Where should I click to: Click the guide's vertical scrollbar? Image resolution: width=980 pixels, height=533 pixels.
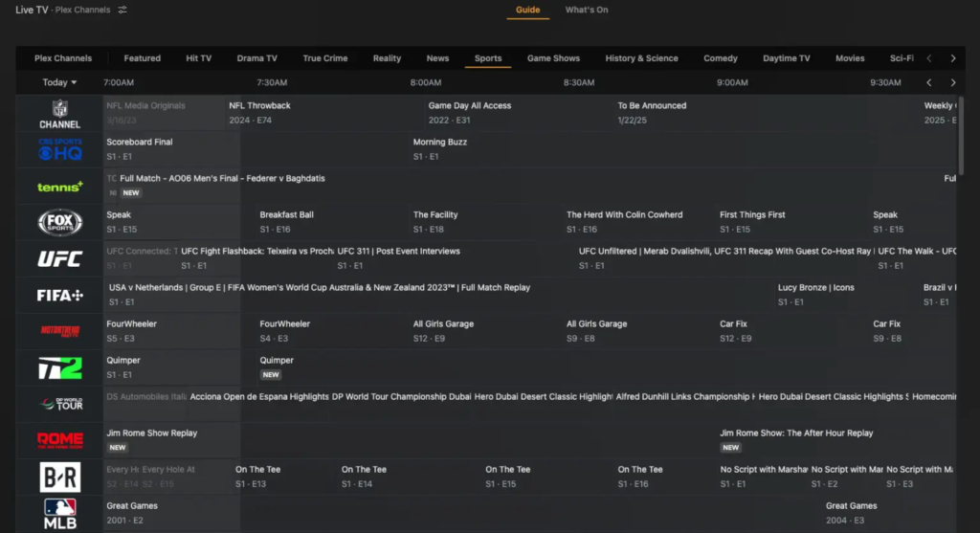click(x=961, y=136)
